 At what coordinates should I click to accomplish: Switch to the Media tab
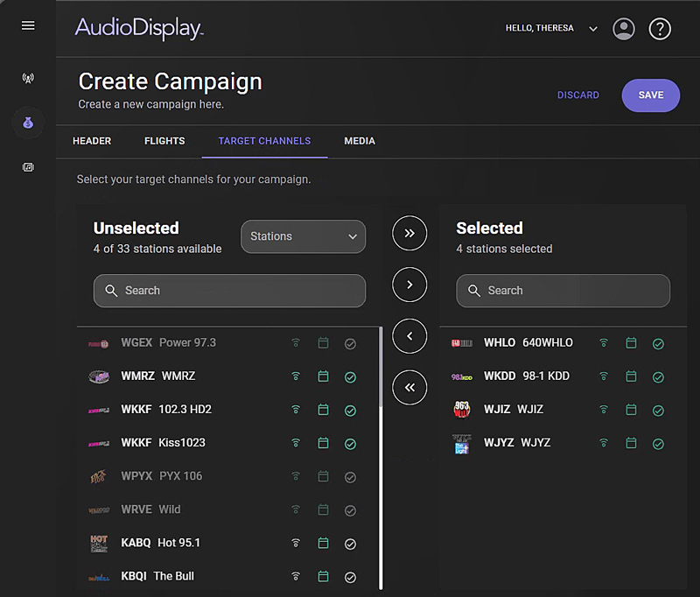[360, 141]
